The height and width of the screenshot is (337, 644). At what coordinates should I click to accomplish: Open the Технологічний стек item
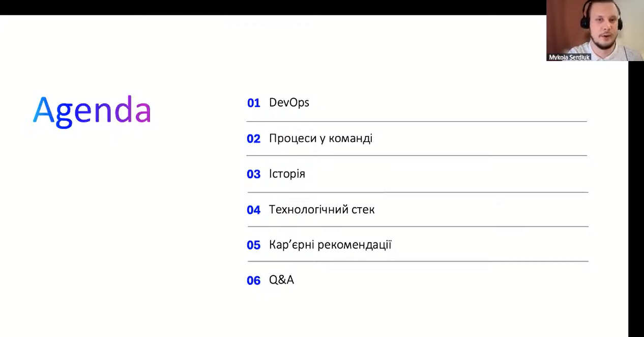[321, 210]
